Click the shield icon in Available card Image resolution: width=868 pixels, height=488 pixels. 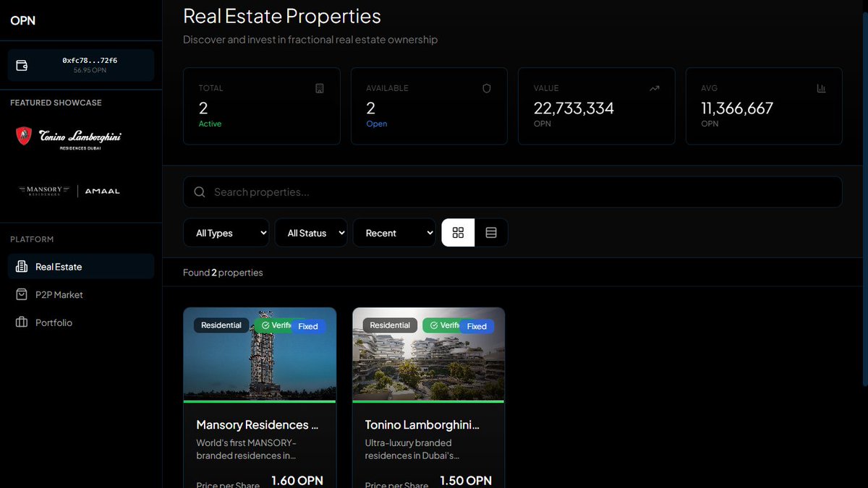point(487,88)
